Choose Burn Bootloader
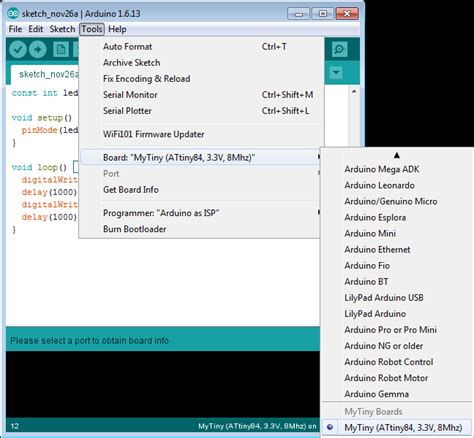Screen dimensions: 474x438 point(135,229)
